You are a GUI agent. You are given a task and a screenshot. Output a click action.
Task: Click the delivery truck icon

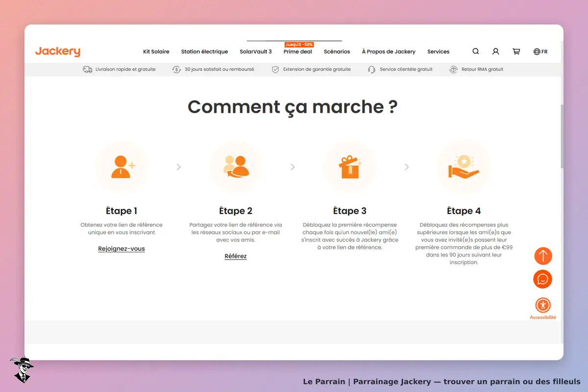tap(87, 70)
